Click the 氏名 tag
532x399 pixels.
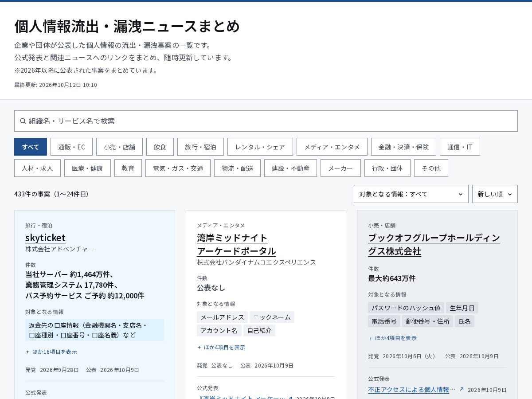pyautogui.click(x=465, y=321)
